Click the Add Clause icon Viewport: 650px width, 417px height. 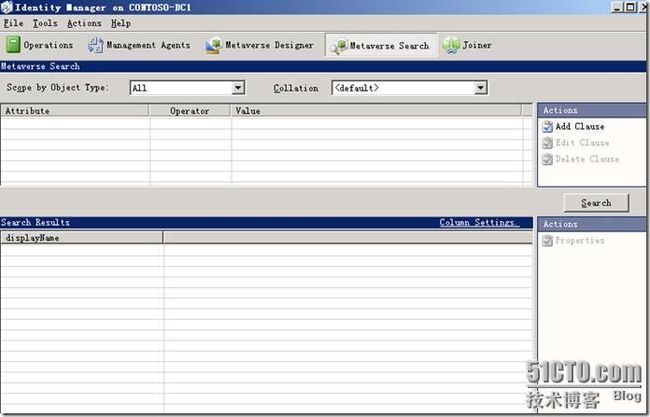tap(547, 126)
